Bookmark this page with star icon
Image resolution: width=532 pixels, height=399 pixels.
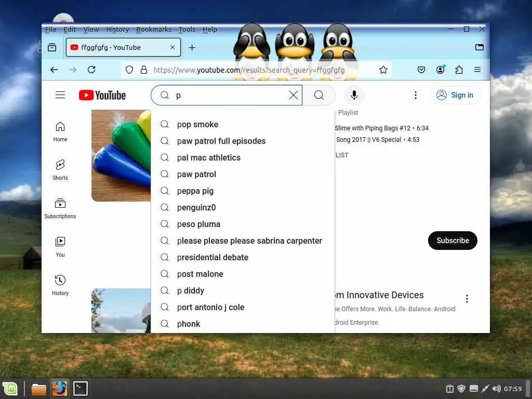pyautogui.click(x=383, y=70)
